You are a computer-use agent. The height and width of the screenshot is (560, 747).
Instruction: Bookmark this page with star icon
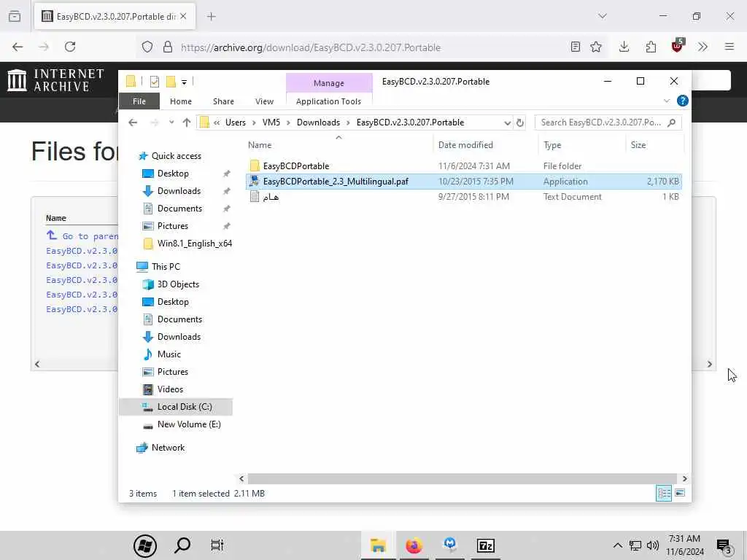click(596, 47)
